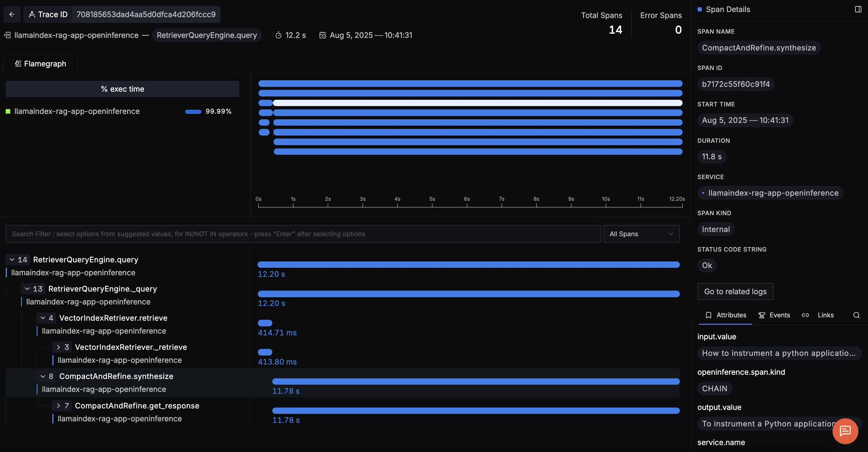Click the CHAIN span kind value

pyautogui.click(x=714, y=388)
